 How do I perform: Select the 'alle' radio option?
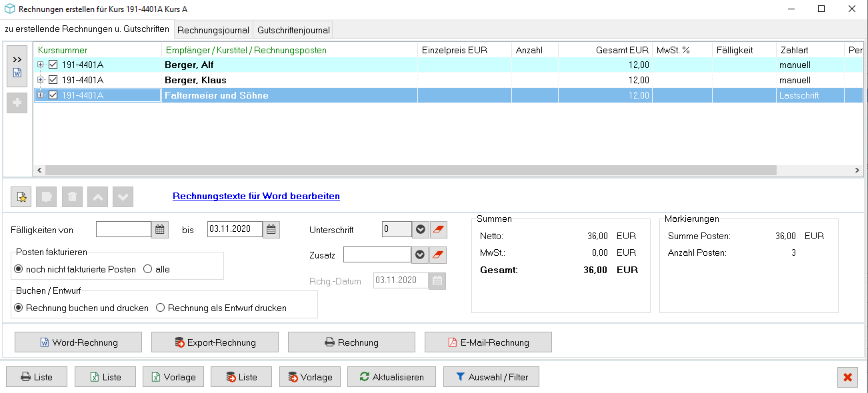coord(148,269)
